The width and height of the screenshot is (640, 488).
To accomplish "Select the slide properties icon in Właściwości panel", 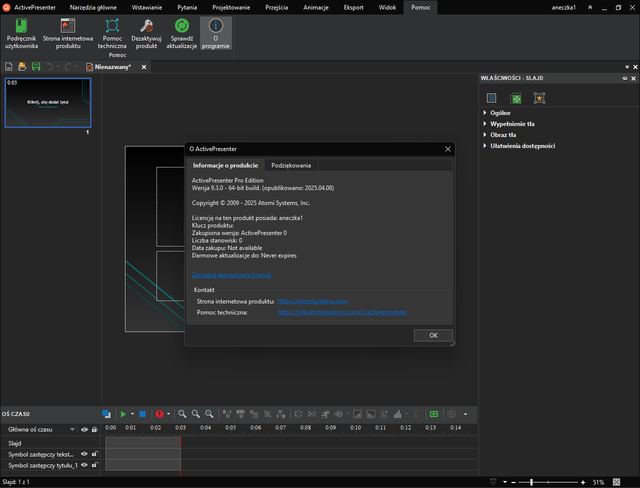I will [491, 98].
